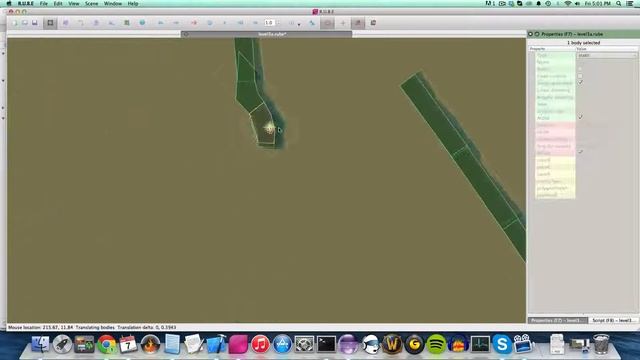Image resolution: width=640 pixels, height=360 pixels.
Task: Open the View menu
Action: tap(73, 3)
